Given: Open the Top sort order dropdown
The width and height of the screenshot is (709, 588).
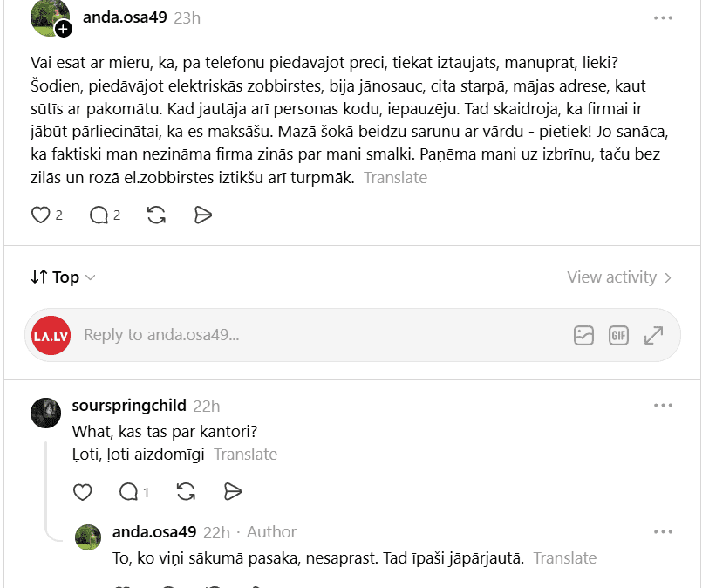Looking at the screenshot, I should tap(64, 277).
